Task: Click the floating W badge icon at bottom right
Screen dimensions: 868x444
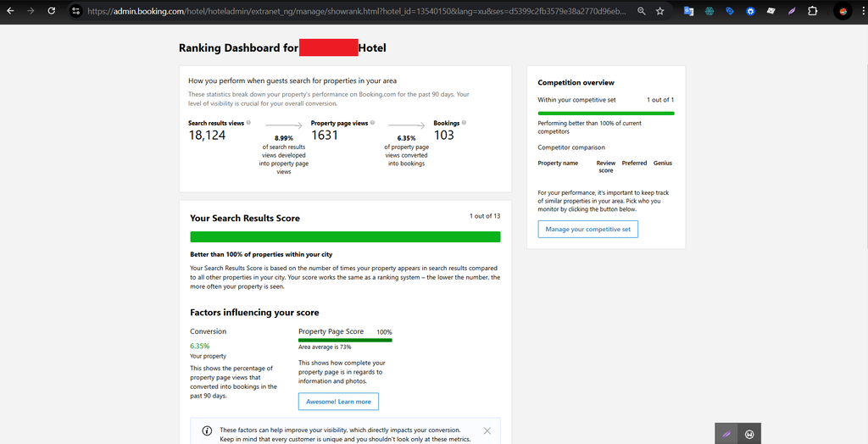Action: 749,434
